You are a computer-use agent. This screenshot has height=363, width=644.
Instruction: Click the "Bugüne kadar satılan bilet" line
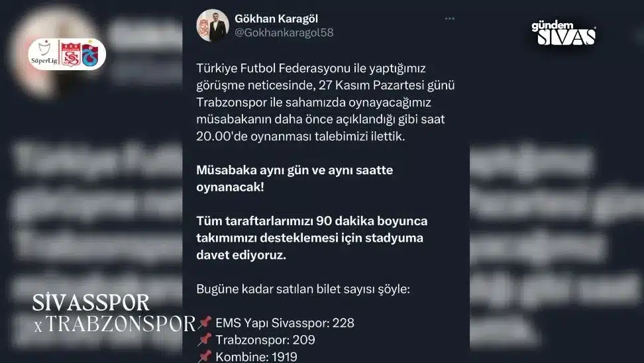click(x=303, y=289)
